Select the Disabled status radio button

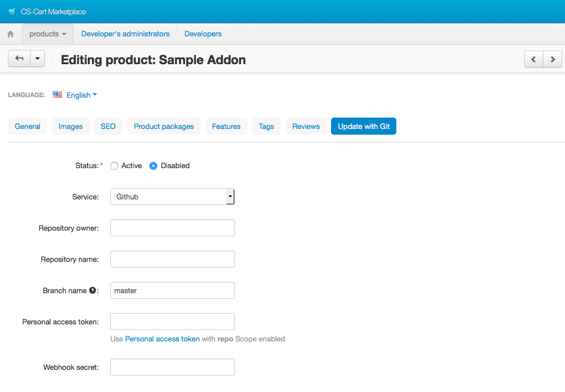[153, 166]
